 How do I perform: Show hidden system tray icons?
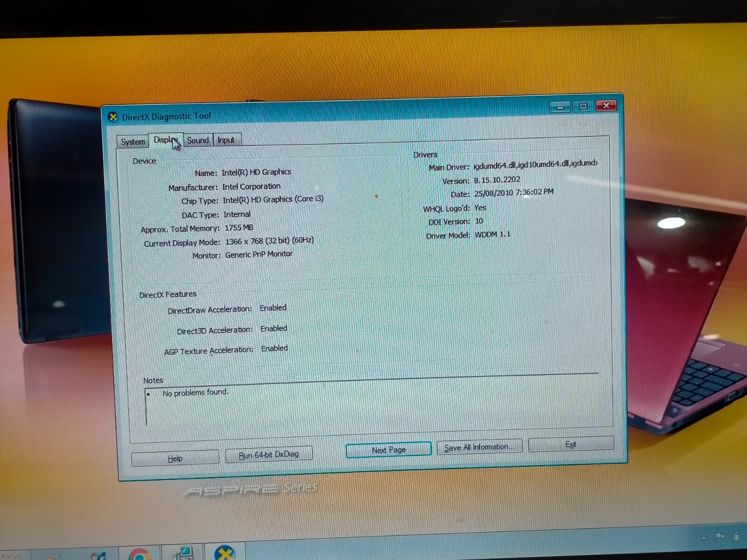pos(704,539)
